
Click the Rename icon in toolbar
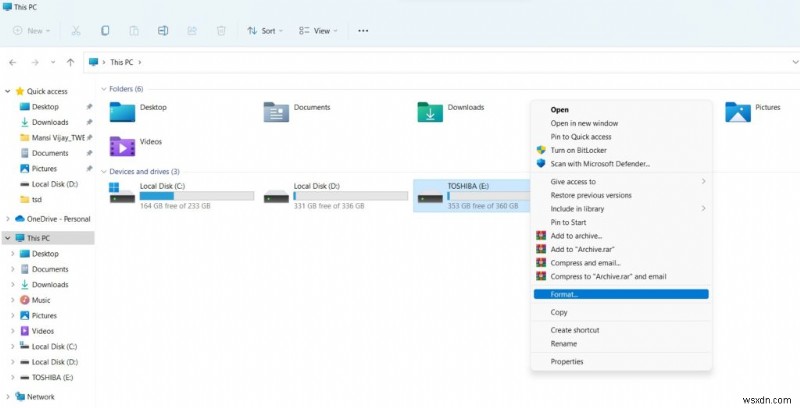[x=163, y=31]
